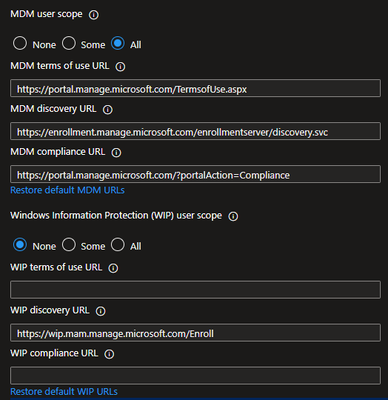Set WIP user scope to Some
The width and height of the screenshot is (388, 400).
pos(69,245)
